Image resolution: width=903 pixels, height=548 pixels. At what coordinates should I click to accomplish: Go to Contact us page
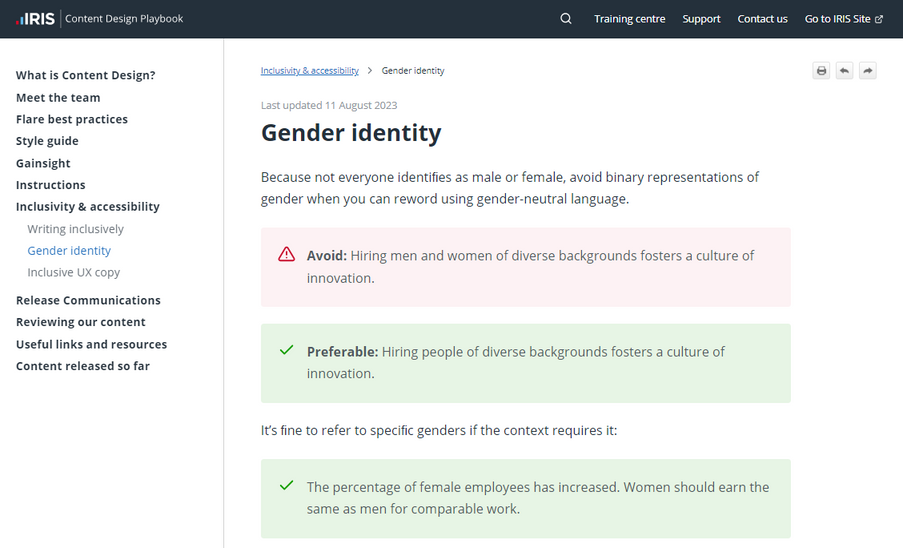pos(762,19)
